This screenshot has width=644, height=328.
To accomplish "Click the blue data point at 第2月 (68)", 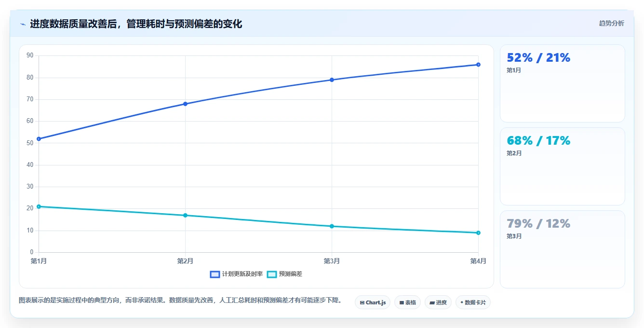I will pyautogui.click(x=185, y=104).
